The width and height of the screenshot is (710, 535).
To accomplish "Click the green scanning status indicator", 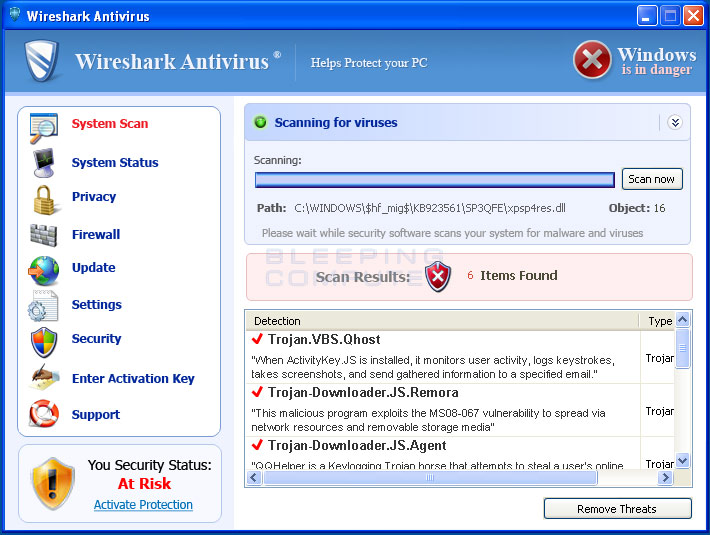I will tap(260, 122).
